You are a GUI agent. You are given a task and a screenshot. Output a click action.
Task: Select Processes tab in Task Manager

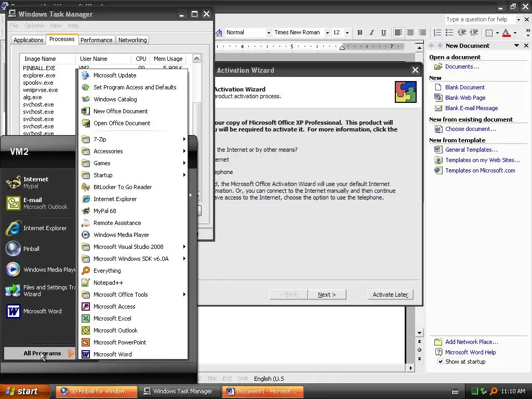62,39
